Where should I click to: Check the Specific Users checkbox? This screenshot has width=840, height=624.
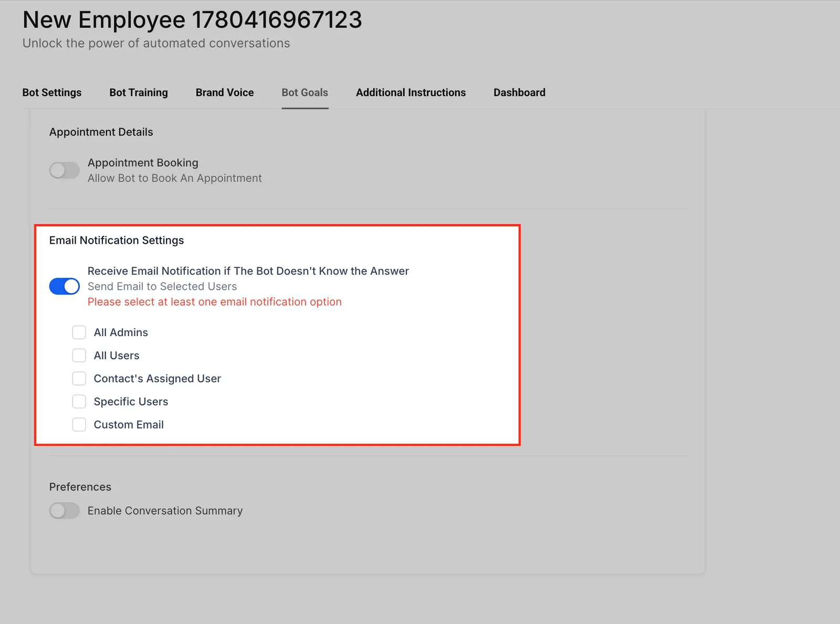[79, 402]
